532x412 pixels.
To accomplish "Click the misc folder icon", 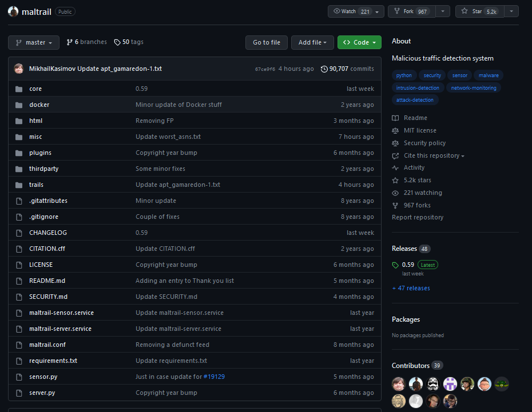I will click(19, 137).
